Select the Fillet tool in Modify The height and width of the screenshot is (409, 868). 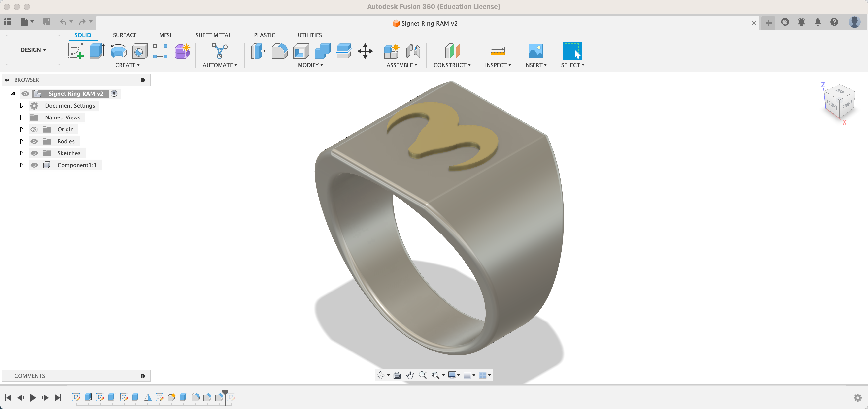[x=279, y=51]
